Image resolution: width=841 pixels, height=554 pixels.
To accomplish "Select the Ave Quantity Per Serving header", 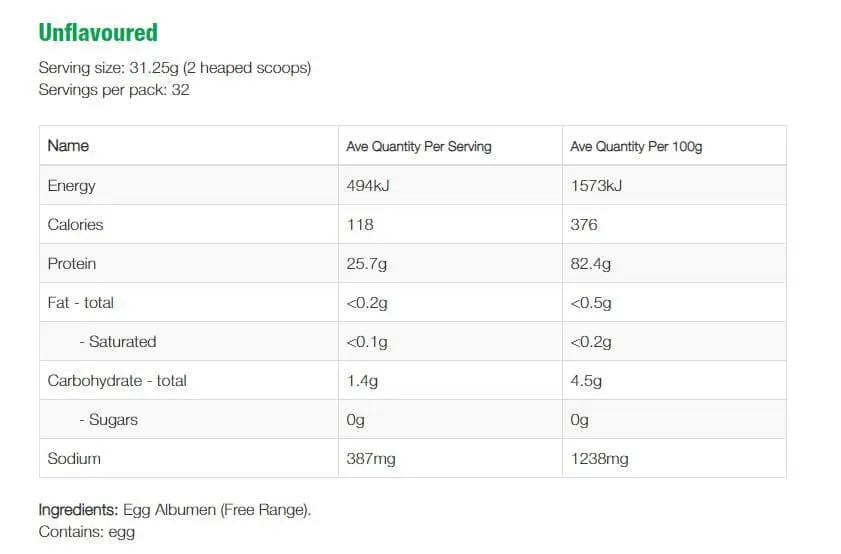I will coord(419,146).
